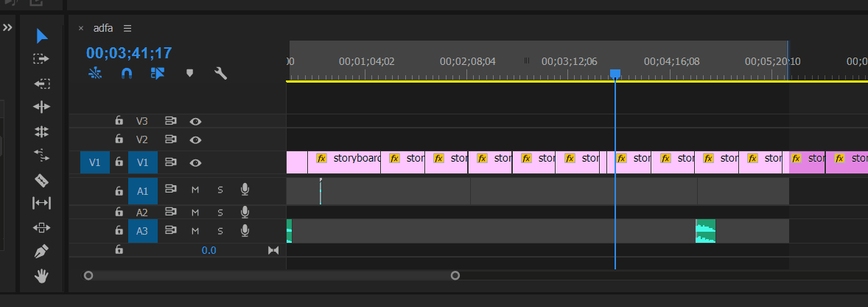Enable voice-over record on A1

point(245,190)
